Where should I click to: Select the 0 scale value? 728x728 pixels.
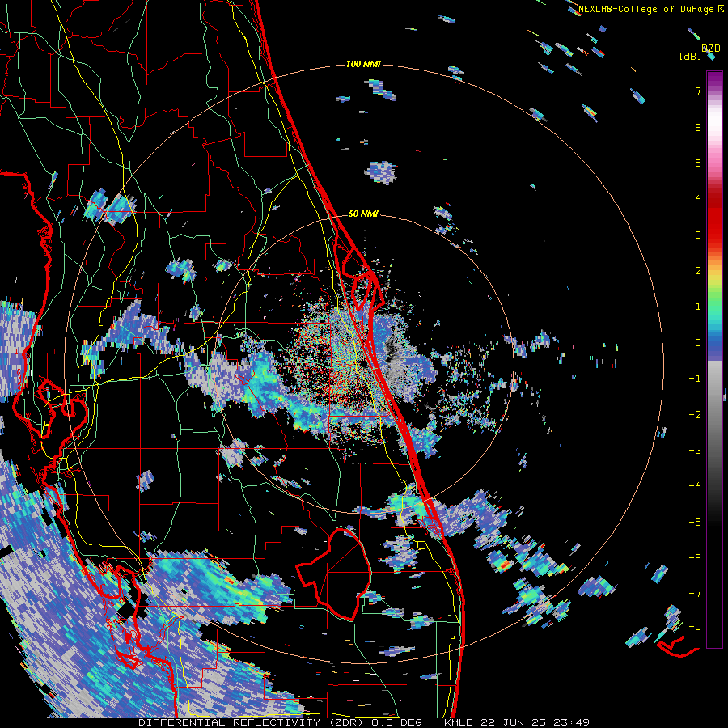698,343
